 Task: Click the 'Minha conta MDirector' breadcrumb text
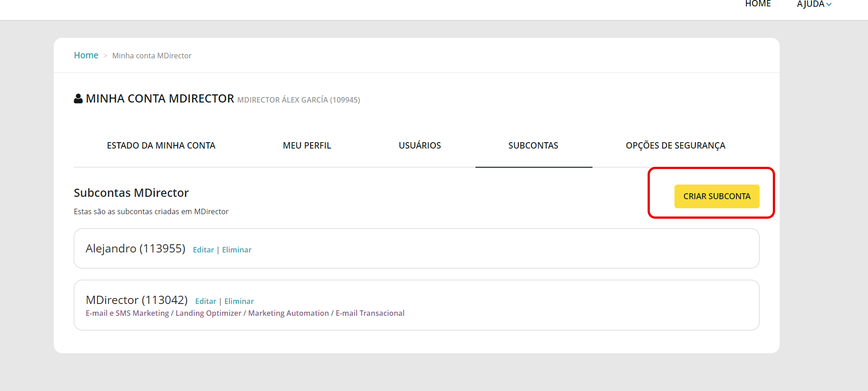pos(152,56)
